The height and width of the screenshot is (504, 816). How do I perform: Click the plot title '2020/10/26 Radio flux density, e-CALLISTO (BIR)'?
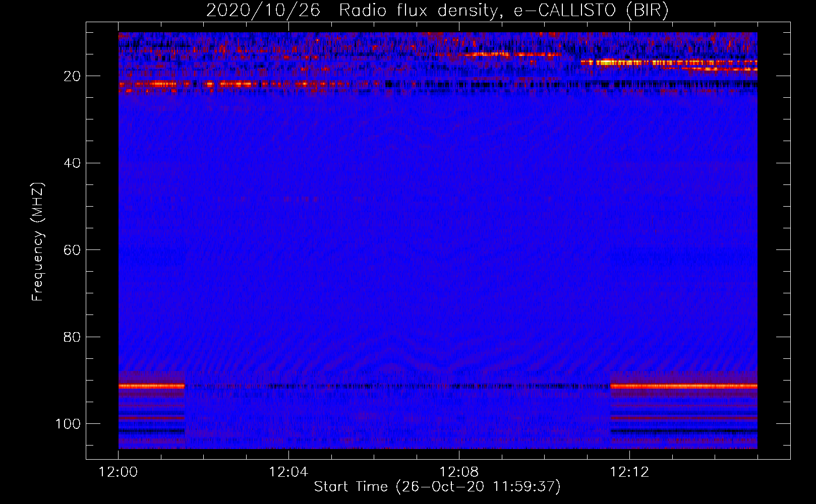(437, 11)
